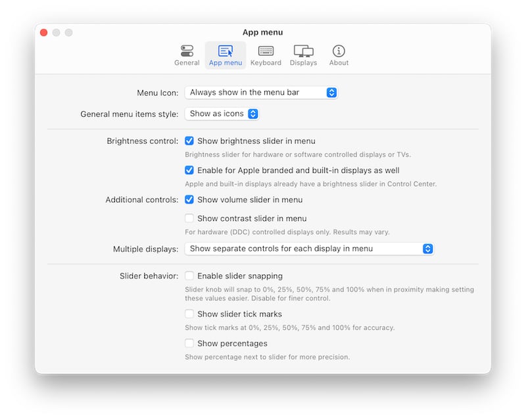The height and width of the screenshot is (420, 526).
Task: Enable slider snapping checkbox
Action: click(189, 276)
